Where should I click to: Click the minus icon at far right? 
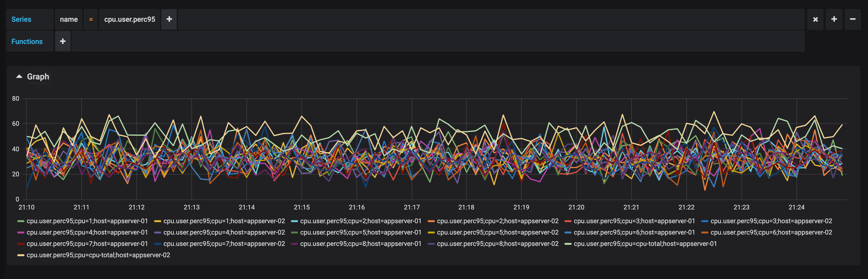pyautogui.click(x=853, y=20)
